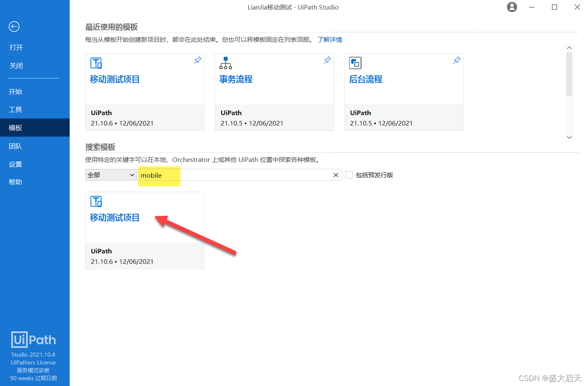Image resolution: width=588 pixels, height=386 pixels.
Task: Enable the 包括预发行版 checkbox
Action: point(349,175)
